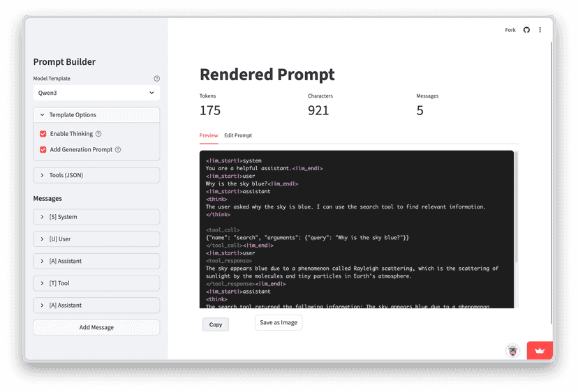This screenshot has width=578, height=392.
Task: Click the Add Message button
Action: tap(96, 327)
